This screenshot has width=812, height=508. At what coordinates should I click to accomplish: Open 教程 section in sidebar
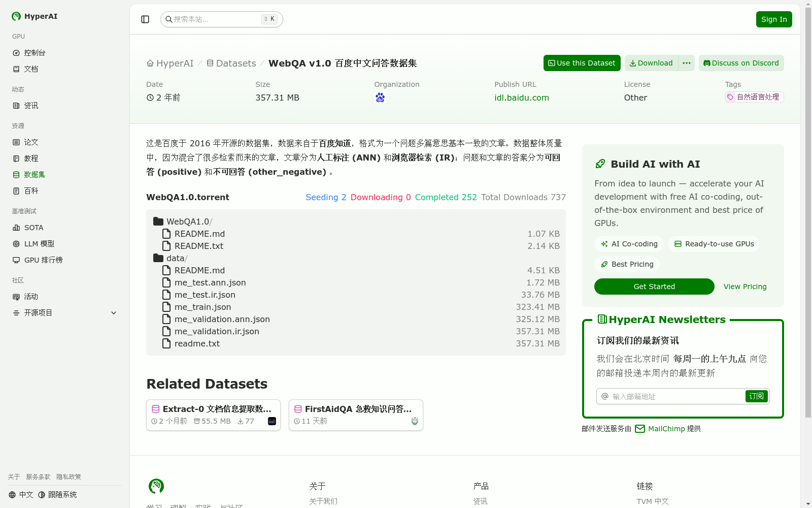tap(65, 158)
